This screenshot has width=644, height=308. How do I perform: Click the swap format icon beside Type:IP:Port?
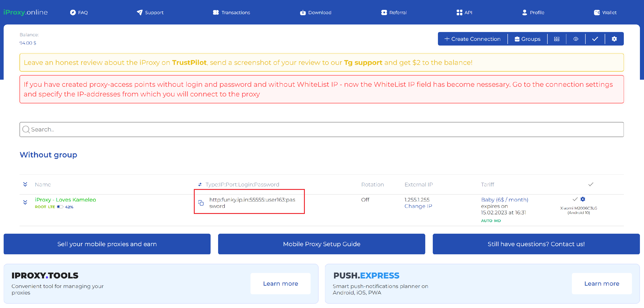coord(200,185)
